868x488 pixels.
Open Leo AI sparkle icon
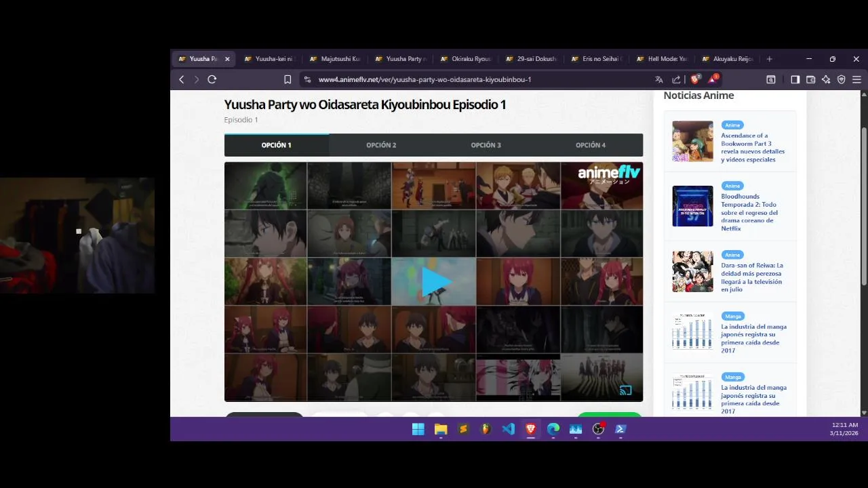click(x=826, y=79)
